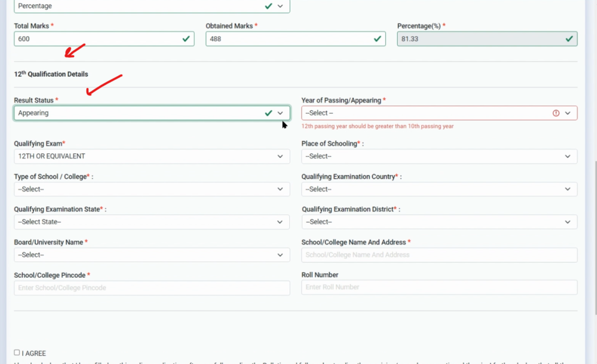Click the Roll Number input field
This screenshot has height=364, width=597.
pyautogui.click(x=439, y=287)
